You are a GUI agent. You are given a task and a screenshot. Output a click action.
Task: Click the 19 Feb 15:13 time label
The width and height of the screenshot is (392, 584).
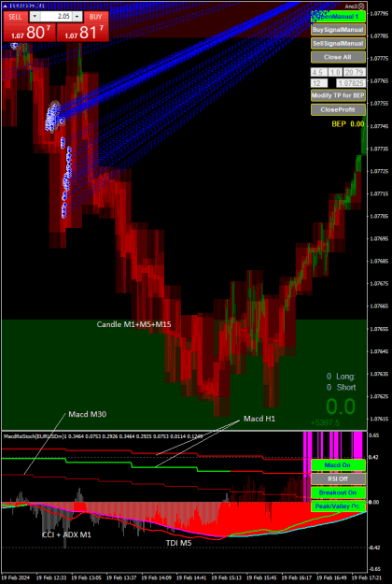(x=226, y=577)
